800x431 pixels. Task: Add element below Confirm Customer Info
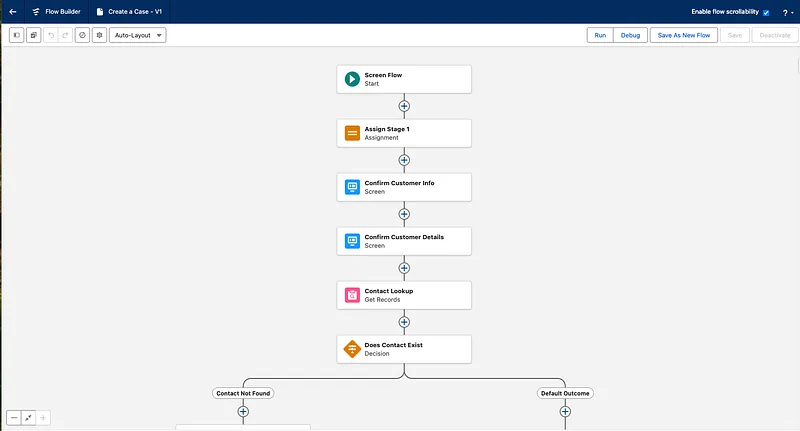pyautogui.click(x=404, y=214)
